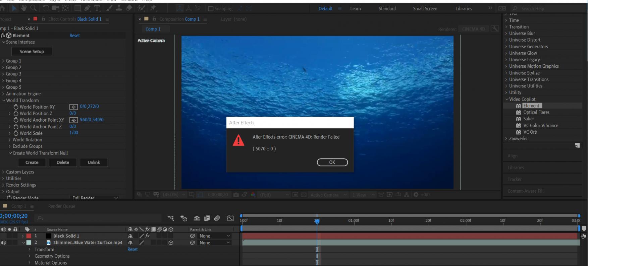Viewport: 644px width, 266px height.
Task: Enable Frame Blending timeline icon
Action: coord(207,218)
